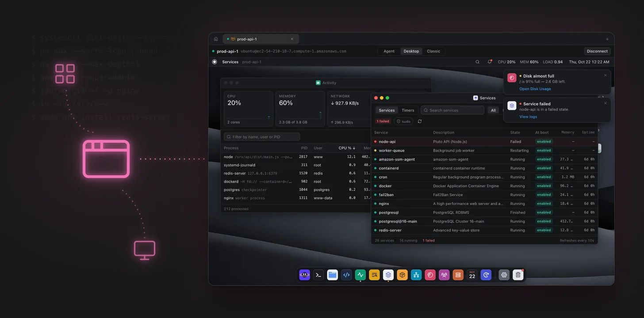Image resolution: width=644 pixels, height=318 pixels.
Task: Open the planet launcher icon in the dock
Action: point(304,275)
